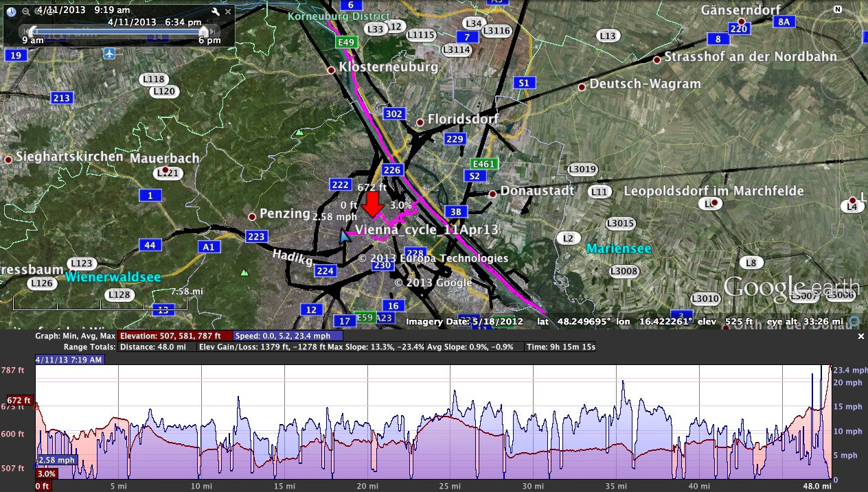Click road shield S1
Image resolution: width=868 pixels, height=492 pixels.
click(x=524, y=83)
